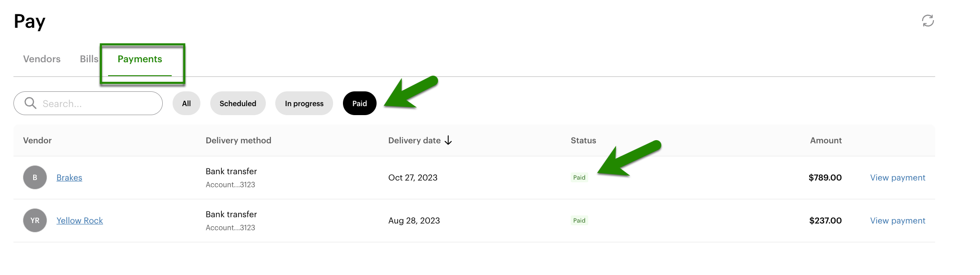This screenshot has height=275, width=980.
Task: Open the Yellow Rock vendor link
Action: click(79, 220)
